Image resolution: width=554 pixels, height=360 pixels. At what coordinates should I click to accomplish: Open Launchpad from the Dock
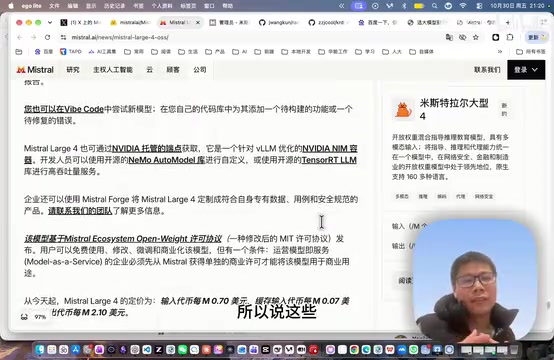click(52, 350)
